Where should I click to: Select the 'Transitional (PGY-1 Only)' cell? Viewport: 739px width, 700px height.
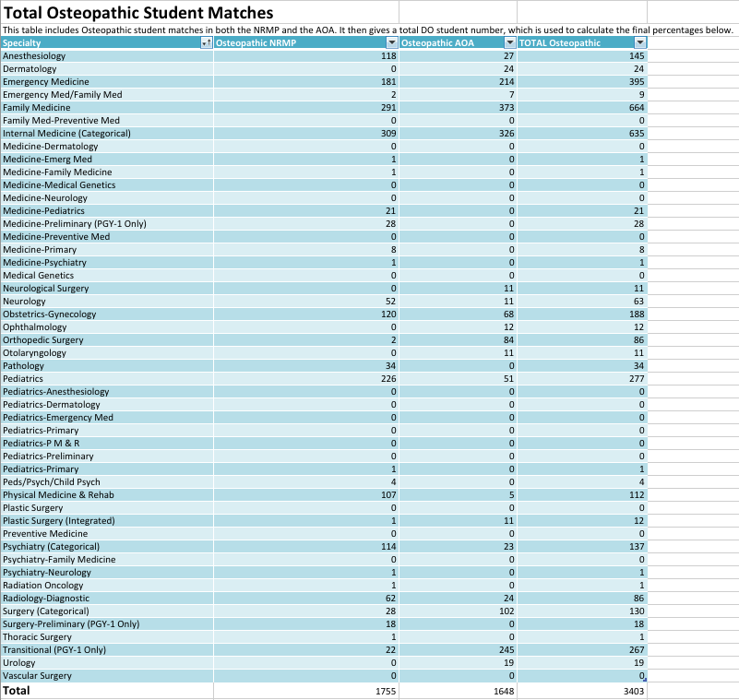(x=107, y=649)
